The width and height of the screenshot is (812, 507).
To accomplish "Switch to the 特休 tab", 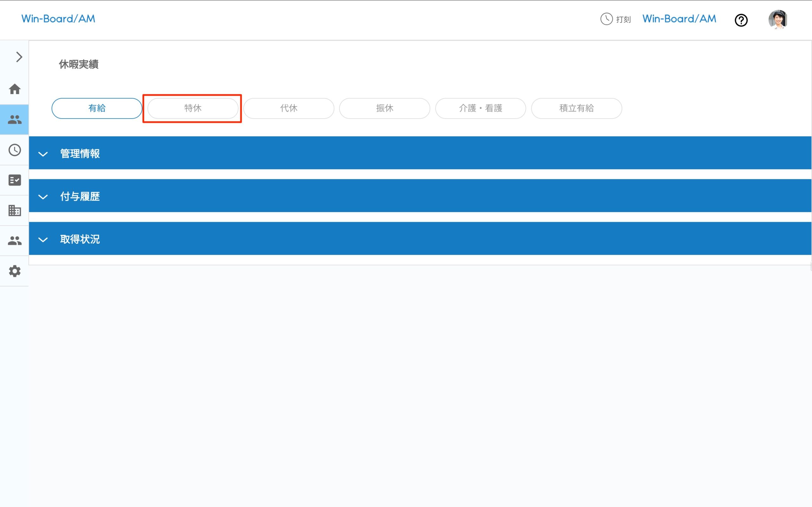I will [x=193, y=108].
